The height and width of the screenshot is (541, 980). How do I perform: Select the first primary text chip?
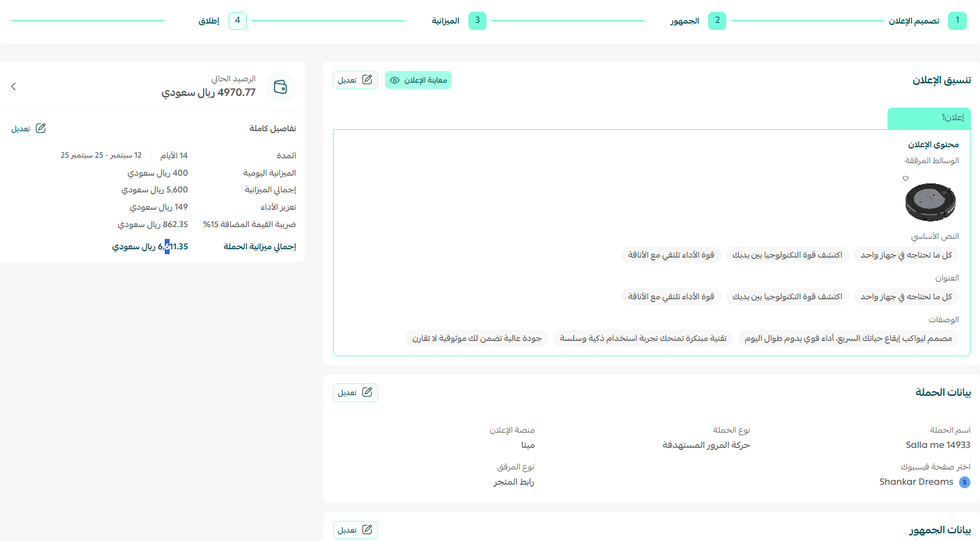click(906, 255)
